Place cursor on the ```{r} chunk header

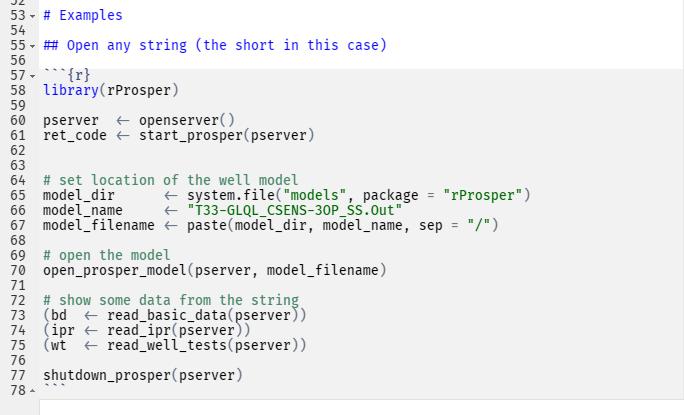point(66,75)
